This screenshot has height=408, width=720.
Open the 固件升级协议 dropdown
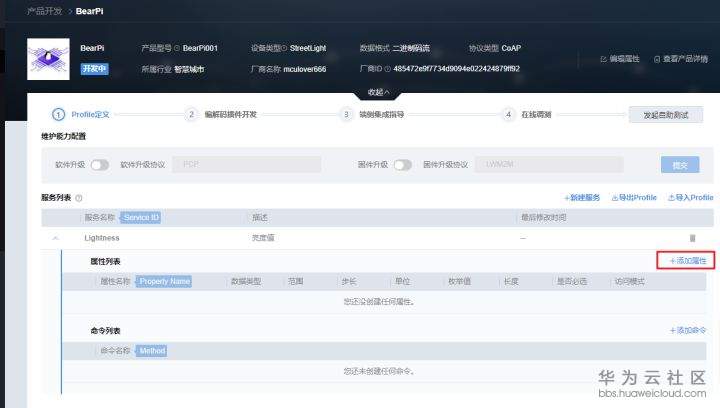549,164
